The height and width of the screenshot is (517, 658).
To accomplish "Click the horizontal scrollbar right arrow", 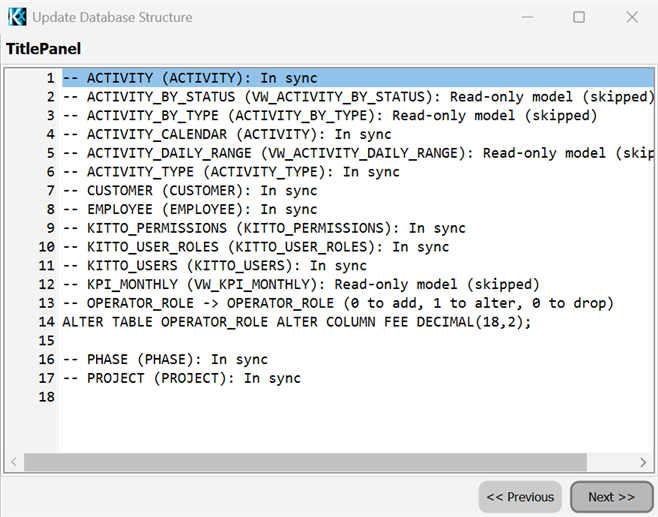I will click(643, 462).
